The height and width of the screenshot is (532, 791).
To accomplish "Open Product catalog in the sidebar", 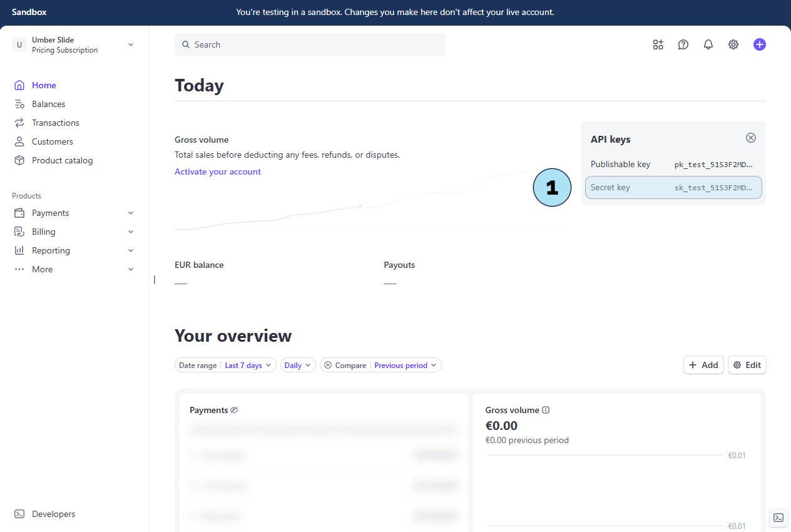I will point(62,160).
